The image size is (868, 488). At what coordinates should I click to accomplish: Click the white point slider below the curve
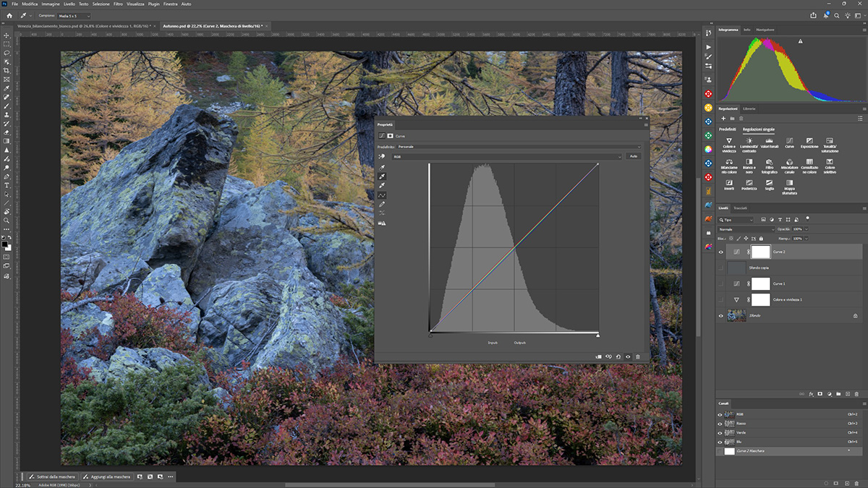597,335
